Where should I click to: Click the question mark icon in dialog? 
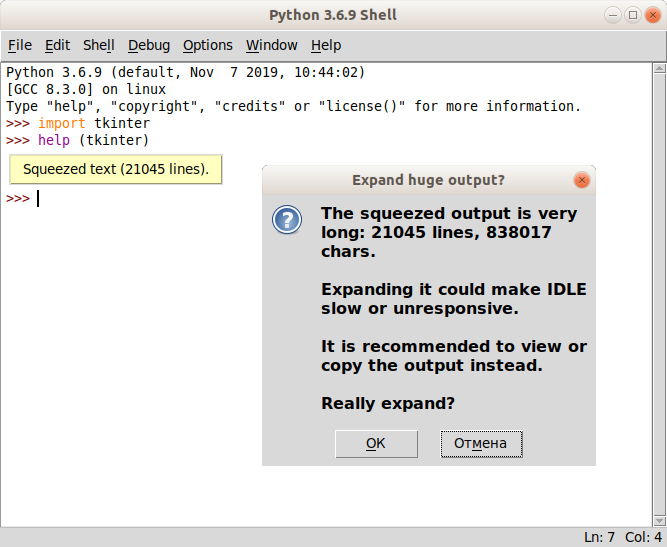287,219
